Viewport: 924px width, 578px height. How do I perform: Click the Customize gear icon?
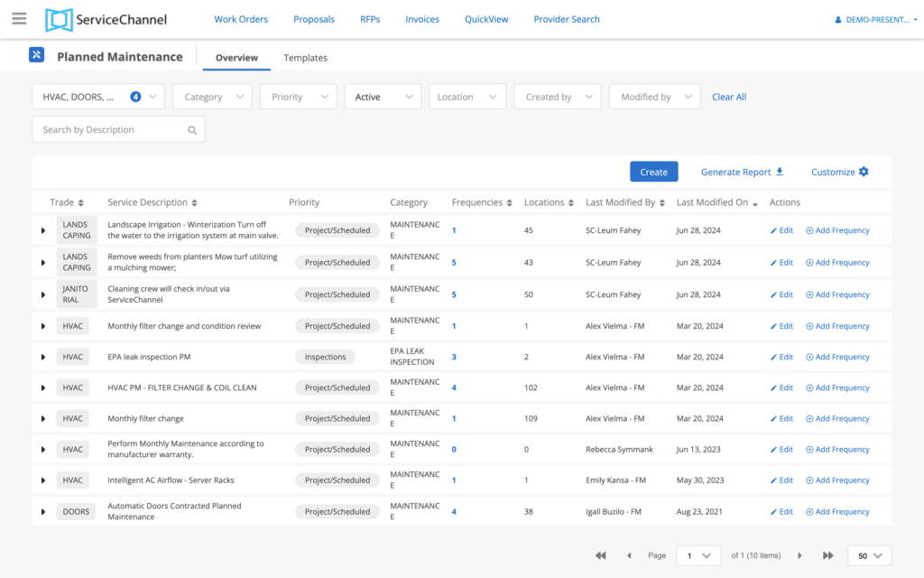(x=864, y=172)
